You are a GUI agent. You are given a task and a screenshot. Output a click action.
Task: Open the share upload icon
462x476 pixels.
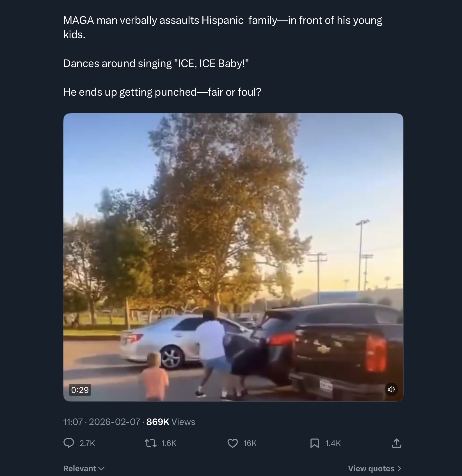coord(396,443)
